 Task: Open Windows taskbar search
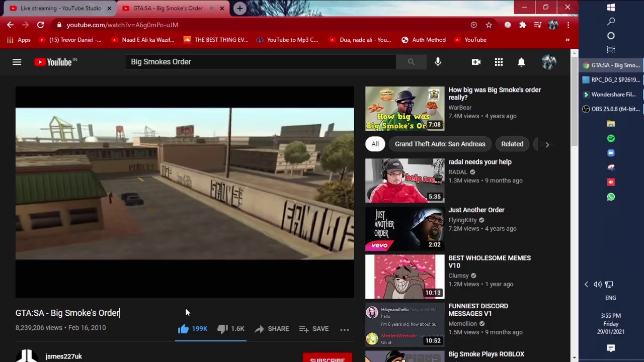(x=611, y=22)
